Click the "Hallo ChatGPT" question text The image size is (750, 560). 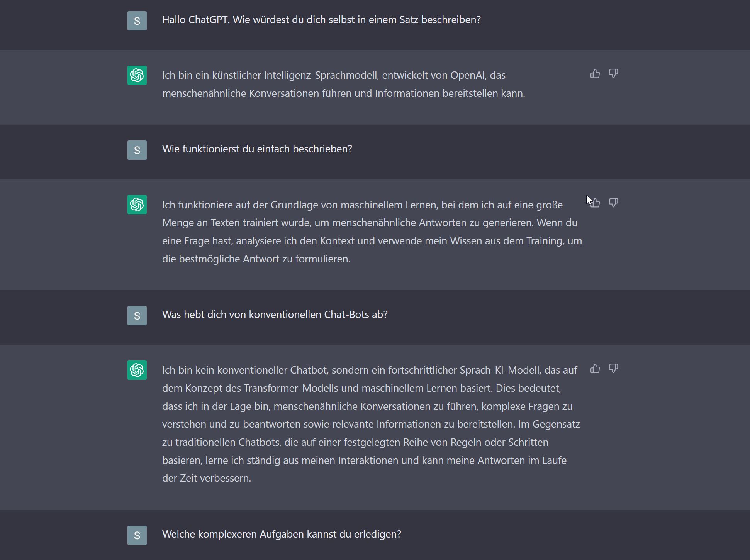pos(321,20)
